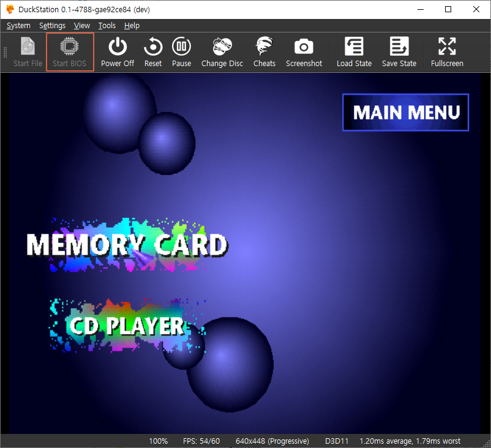Close the DuckStation window
The height and width of the screenshot is (448, 491).
(476, 9)
